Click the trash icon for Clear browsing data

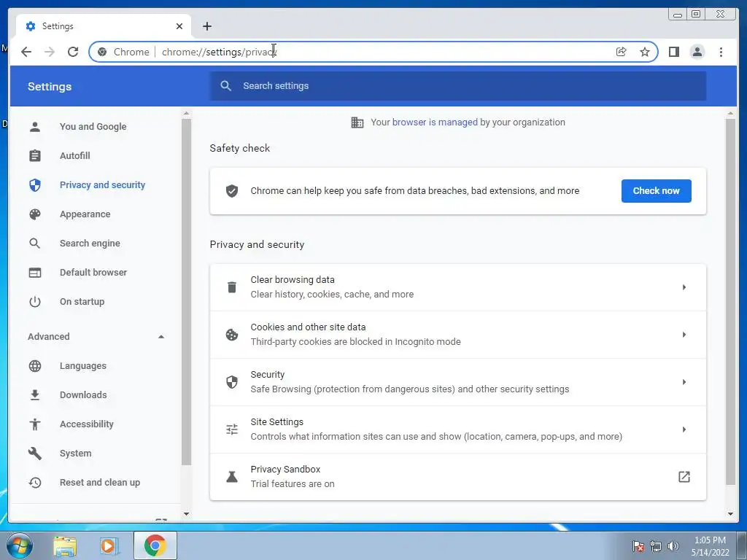coord(232,287)
